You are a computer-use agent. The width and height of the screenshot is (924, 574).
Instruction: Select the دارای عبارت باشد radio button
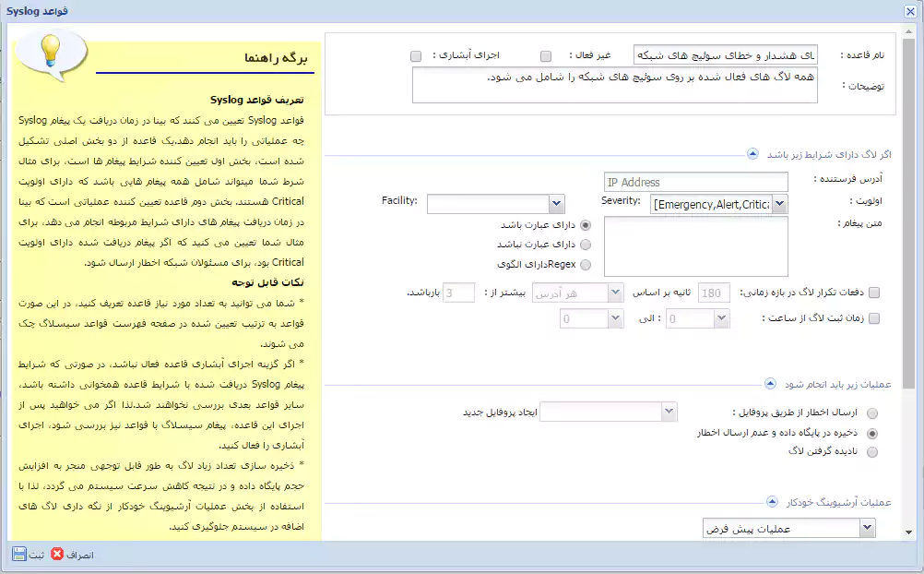pyautogui.click(x=585, y=226)
